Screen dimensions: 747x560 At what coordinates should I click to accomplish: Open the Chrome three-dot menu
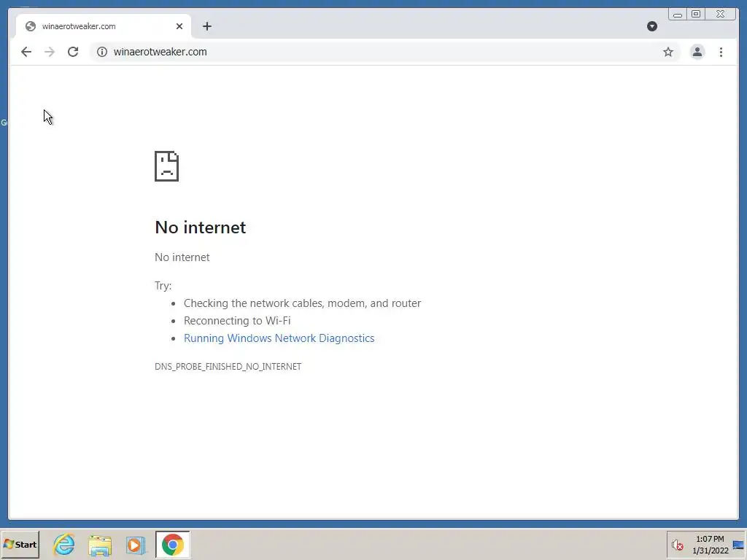pos(721,52)
